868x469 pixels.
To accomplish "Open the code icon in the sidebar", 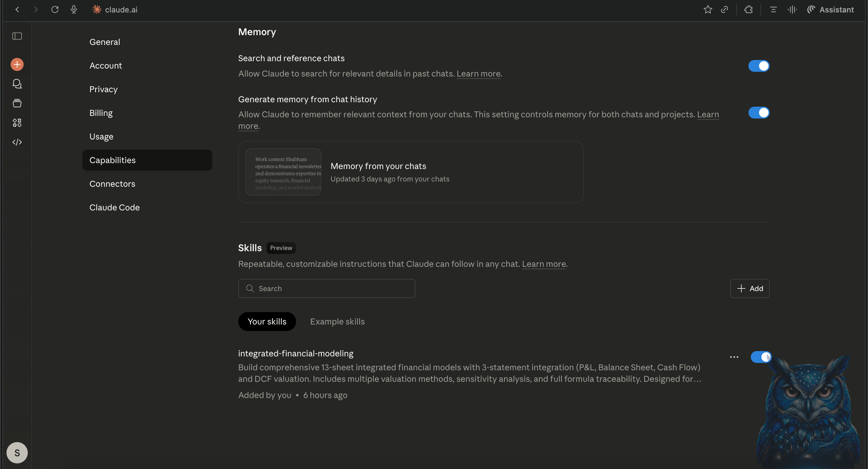I will [x=17, y=142].
